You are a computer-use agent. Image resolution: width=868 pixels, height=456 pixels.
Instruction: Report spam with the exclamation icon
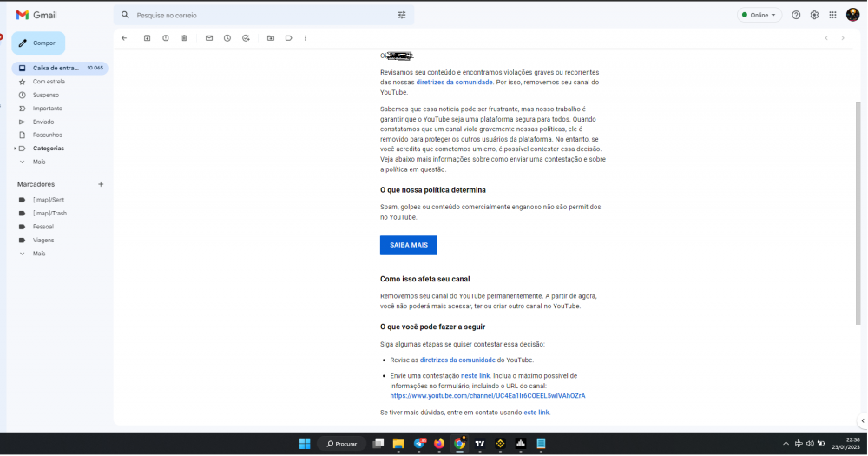pyautogui.click(x=166, y=38)
